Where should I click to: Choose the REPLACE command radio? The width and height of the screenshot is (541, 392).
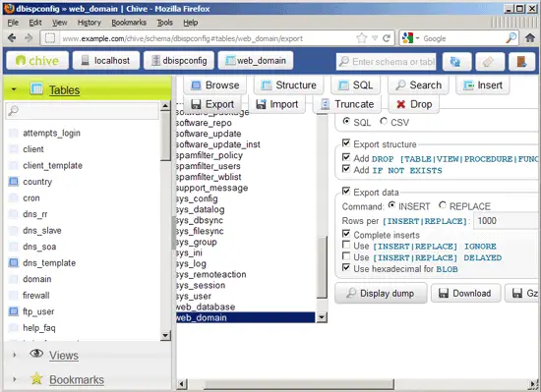pos(443,205)
